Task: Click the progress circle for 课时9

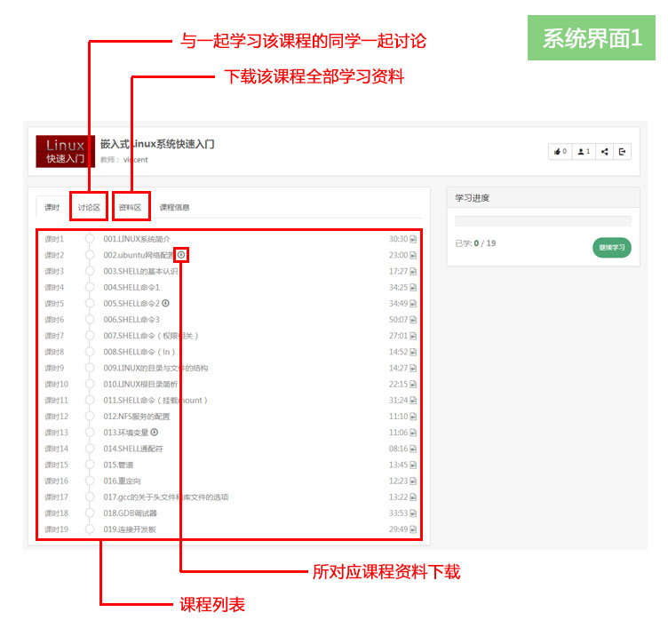Action: (90, 368)
